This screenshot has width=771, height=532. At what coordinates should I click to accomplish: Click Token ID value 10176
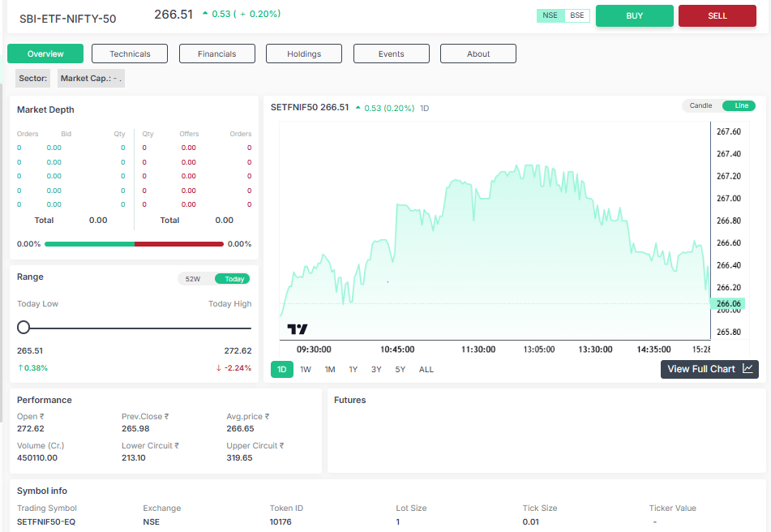point(281,521)
